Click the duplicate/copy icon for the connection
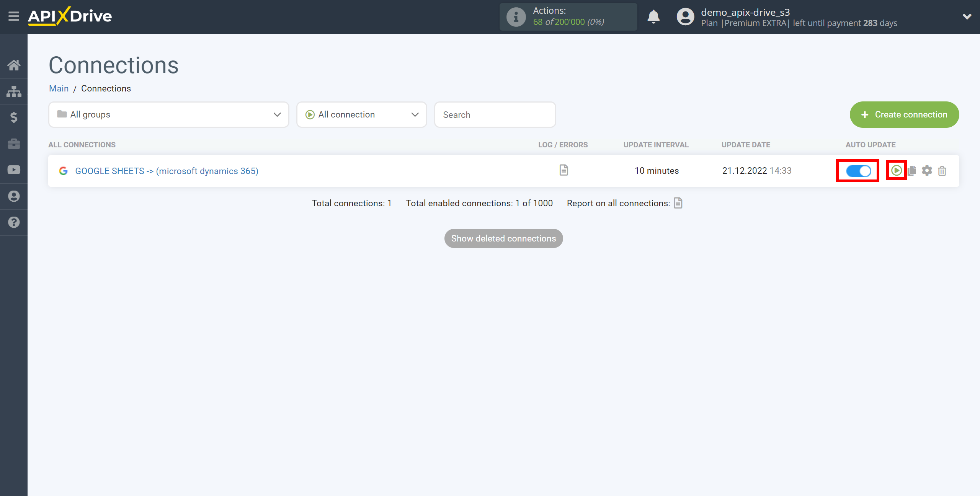This screenshot has width=980, height=496. [912, 171]
